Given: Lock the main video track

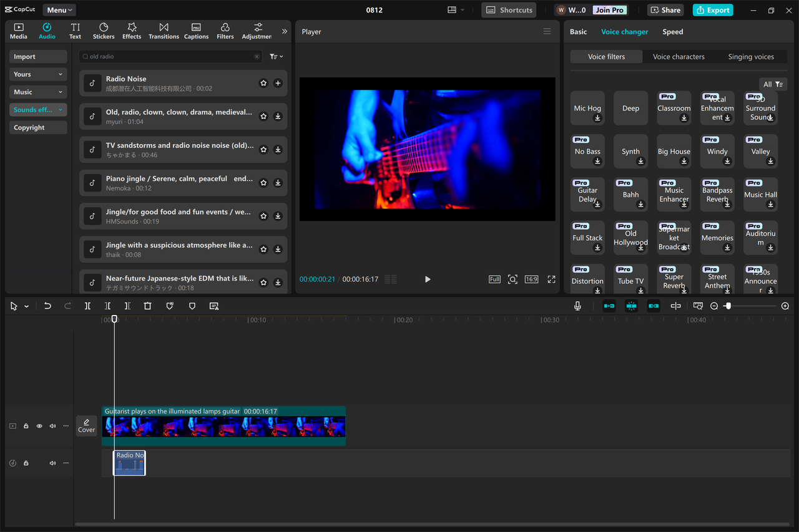Looking at the screenshot, I should (x=26, y=425).
